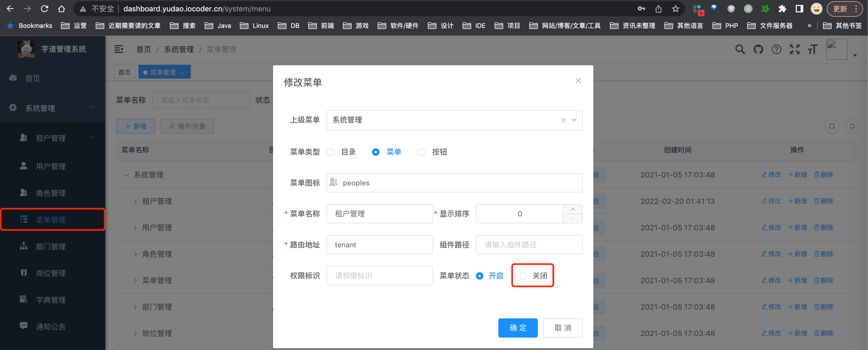Open the GitHub icon link in header

(758, 50)
